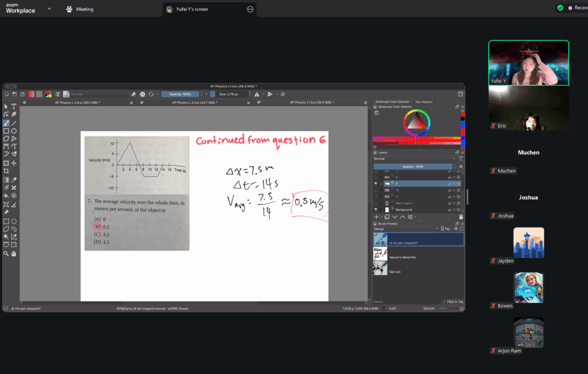Open the Tool Options tab
This screenshot has height=374, width=588.
pyautogui.click(x=423, y=102)
